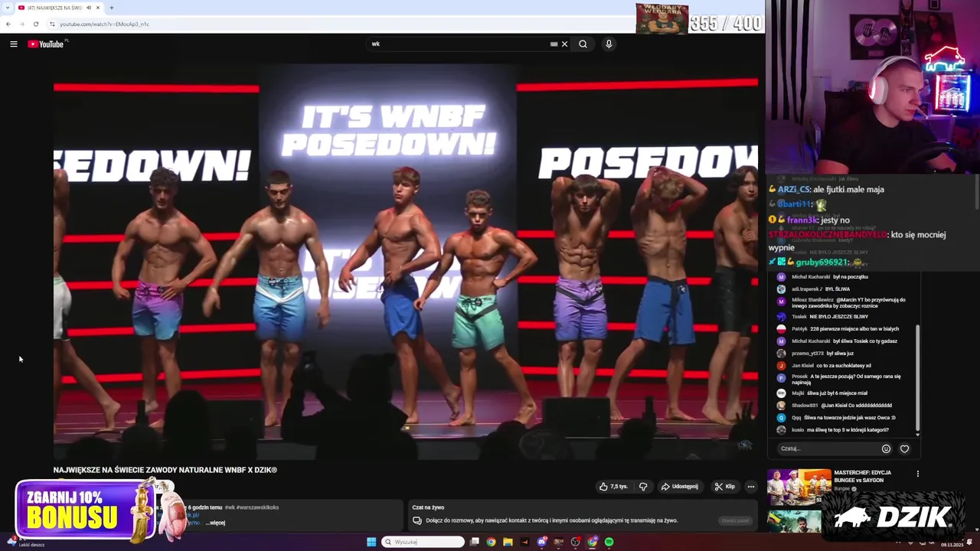This screenshot has width=980, height=551.
Task: Click the live chat scrollbar
Action: (917, 379)
